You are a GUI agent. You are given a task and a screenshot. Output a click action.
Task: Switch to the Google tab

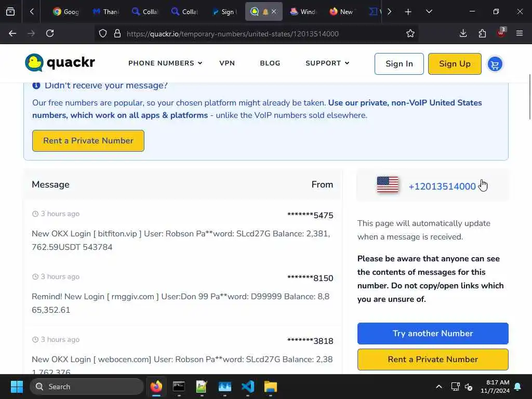(66, 11)
